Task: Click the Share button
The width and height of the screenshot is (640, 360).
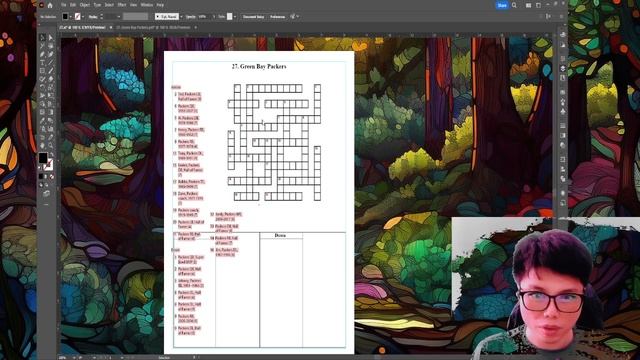Action: click(x=502, y=5)
